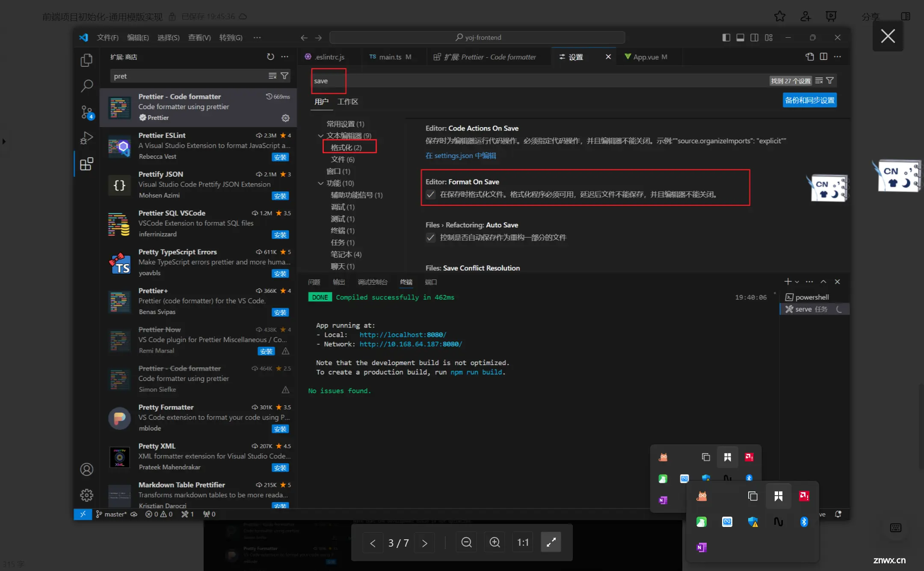
Task: Toggle Editor: Format On Save checkbox
Action: pyautogui.click(x=430, y=194)
